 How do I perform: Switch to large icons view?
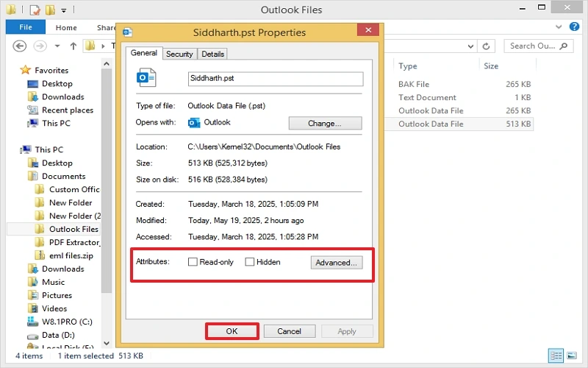[572, 355]
